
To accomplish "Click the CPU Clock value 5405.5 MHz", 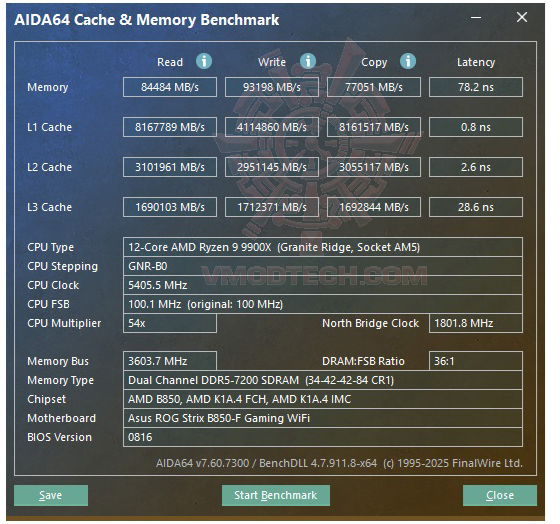I will pyautogui.click(x=323, y=285).
